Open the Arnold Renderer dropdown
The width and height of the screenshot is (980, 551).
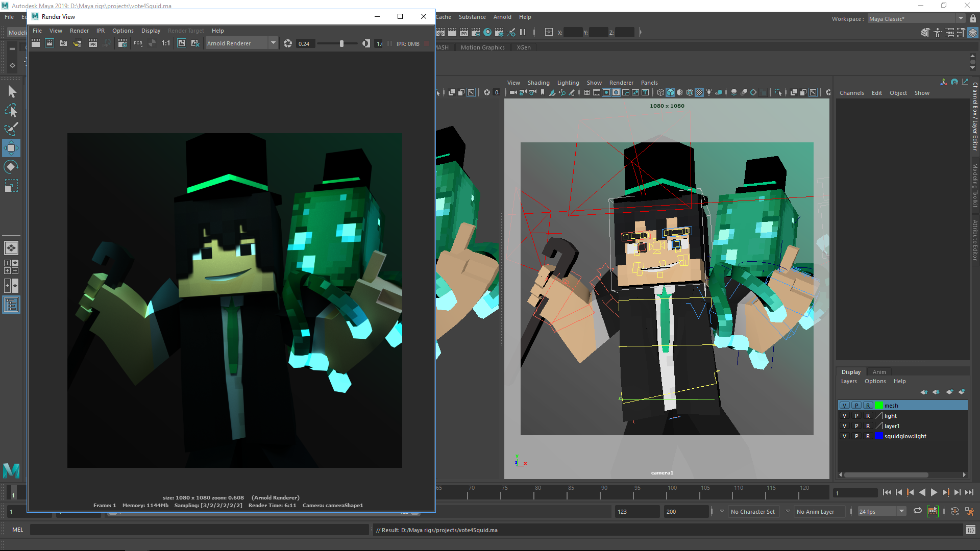273,43
